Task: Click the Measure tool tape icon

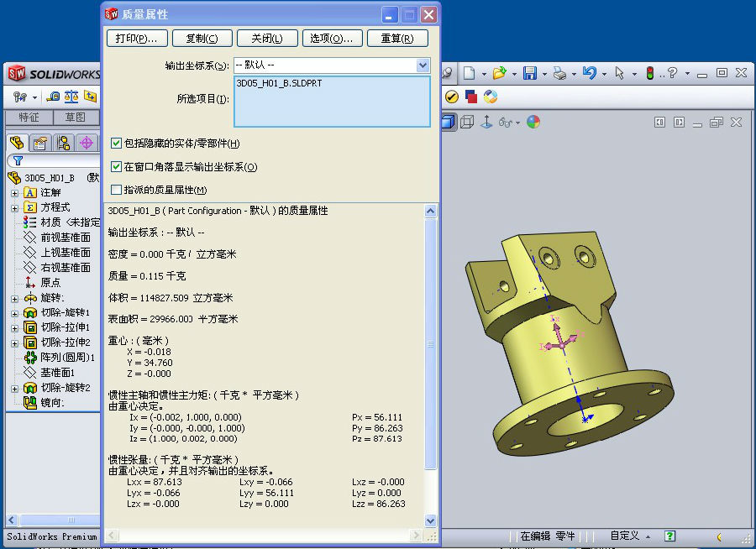Action: tap(53, 97)
